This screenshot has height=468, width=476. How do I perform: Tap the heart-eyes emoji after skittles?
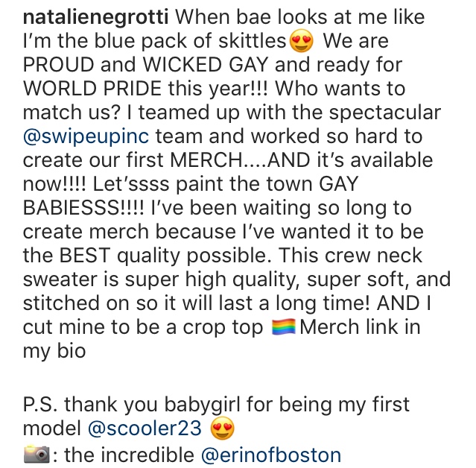tap(301, 41)
